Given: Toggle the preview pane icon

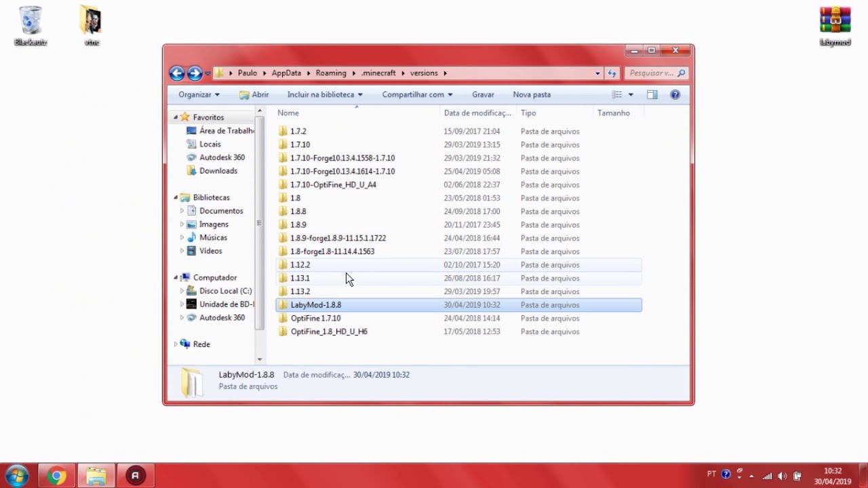Looking at the screenshot, I should click(652, 95).
